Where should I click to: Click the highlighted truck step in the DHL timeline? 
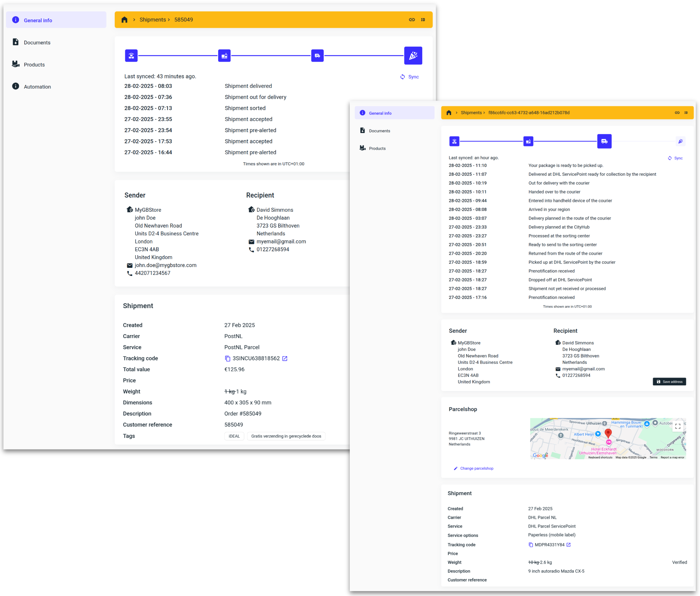point(604,142)
